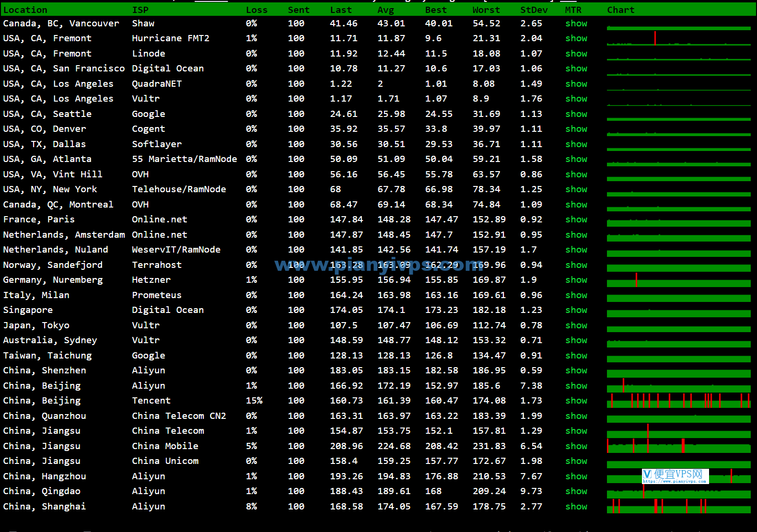Click show for Nuland WeservIT/RamNode
This screenshot has height=532, width=757.
point(576,250)
